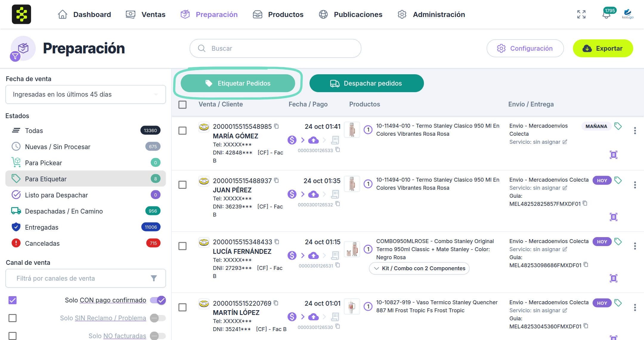Filter by Canceladas state

[86, 243]
